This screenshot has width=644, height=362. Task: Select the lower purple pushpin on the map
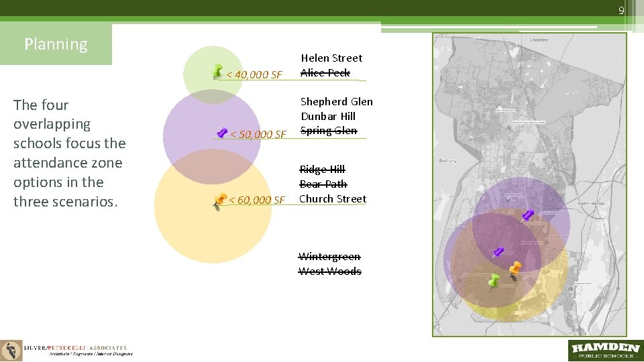coord(498,252)
